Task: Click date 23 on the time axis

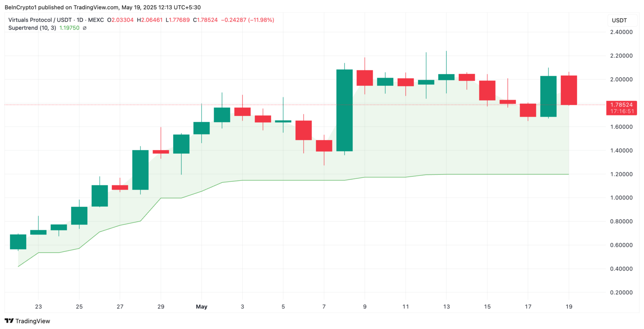Action: [x=38, y=306]
